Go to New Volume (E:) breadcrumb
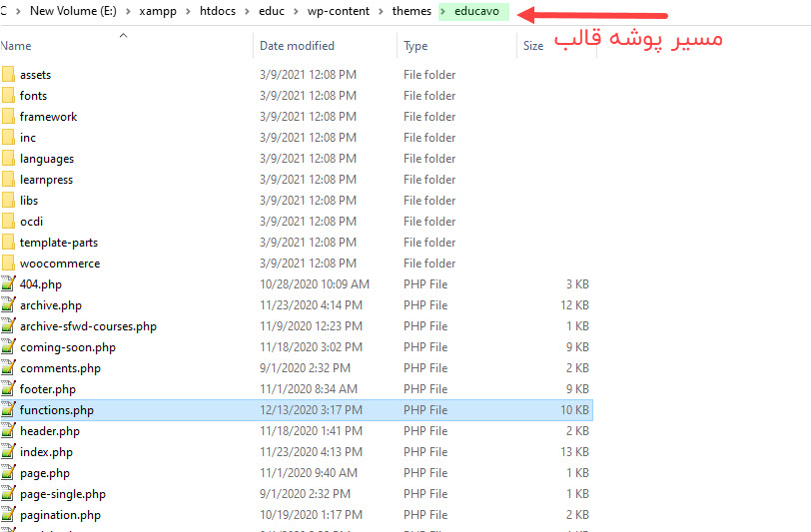This screenshot has width=811, height=532. (x=73, y=11)
